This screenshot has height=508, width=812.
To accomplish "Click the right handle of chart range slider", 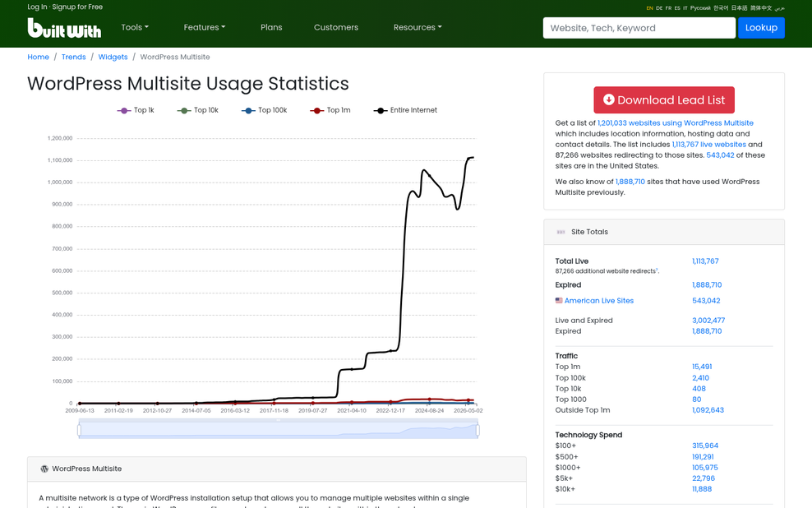I will pos(478,430).
